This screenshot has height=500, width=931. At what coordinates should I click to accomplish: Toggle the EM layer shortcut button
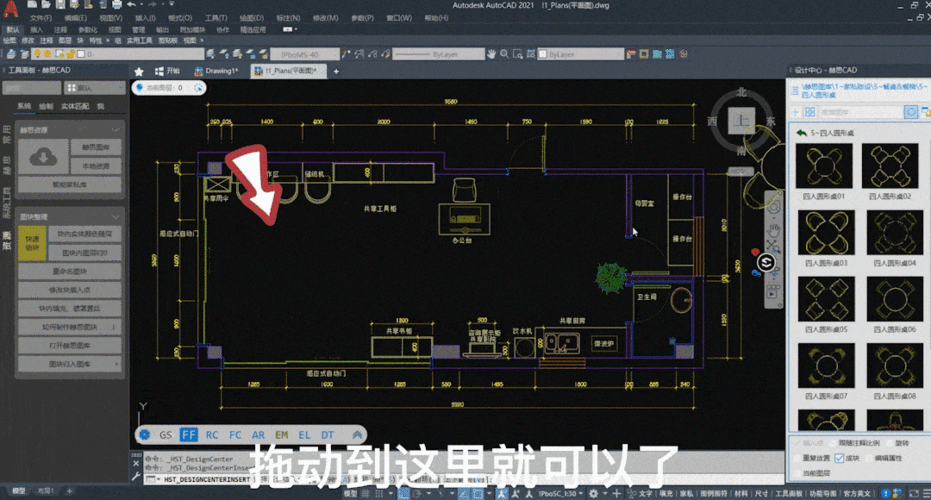(281, 435)
